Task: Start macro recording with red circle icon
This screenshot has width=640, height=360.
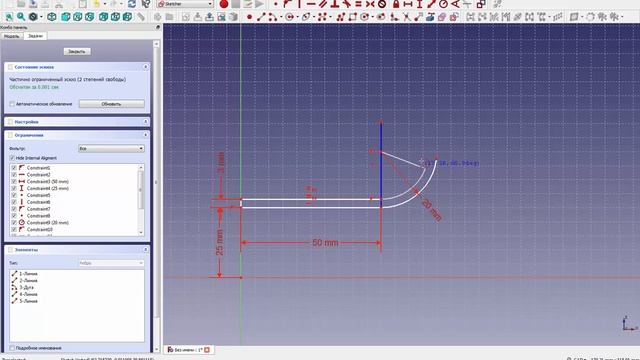Action: pos(224,4)
